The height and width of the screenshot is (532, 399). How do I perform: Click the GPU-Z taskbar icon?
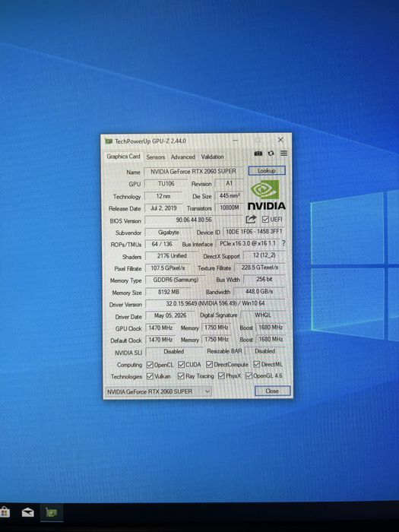click(51, 512)
